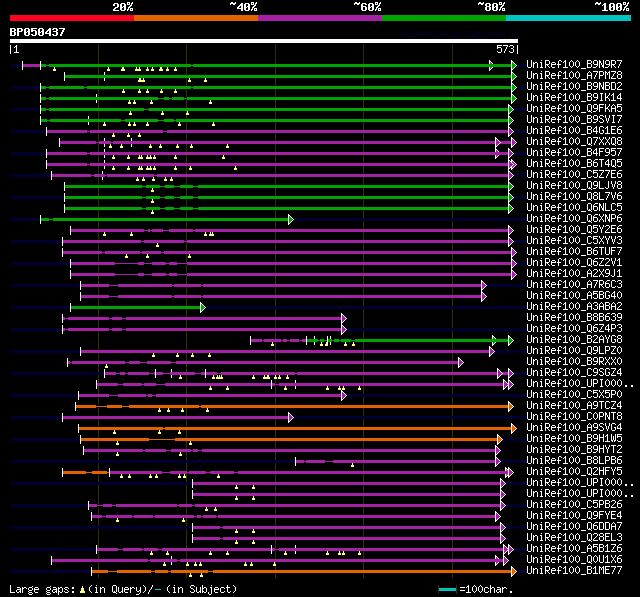The height and width of the screenshot is (597, 640).
Task: Click the orange ~40% identity legend segment
Action: click(x=196, y=18)
